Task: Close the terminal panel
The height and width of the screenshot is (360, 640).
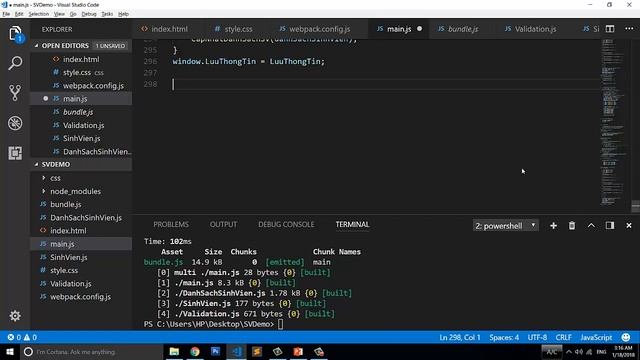Action: pos(629,225)
